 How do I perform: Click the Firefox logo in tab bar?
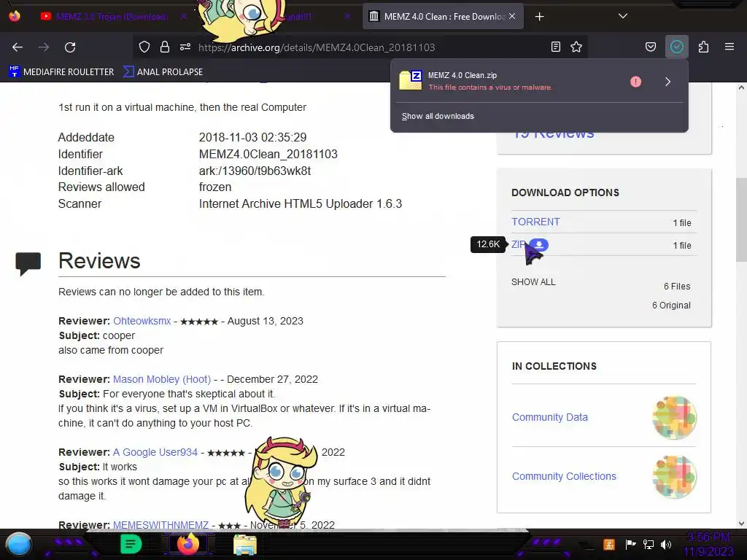15,16
